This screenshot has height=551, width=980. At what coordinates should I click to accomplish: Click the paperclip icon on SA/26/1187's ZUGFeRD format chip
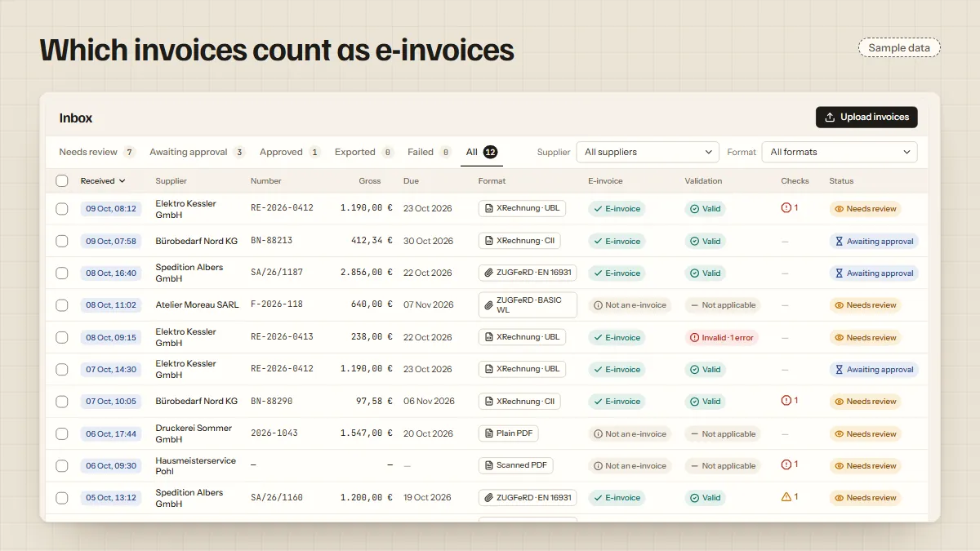(488, 273)
